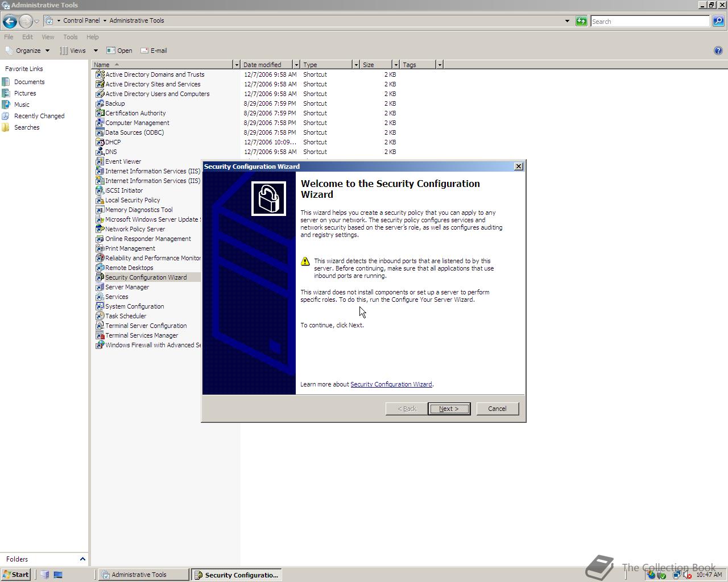Click the Cancel button in wizard

497,409
